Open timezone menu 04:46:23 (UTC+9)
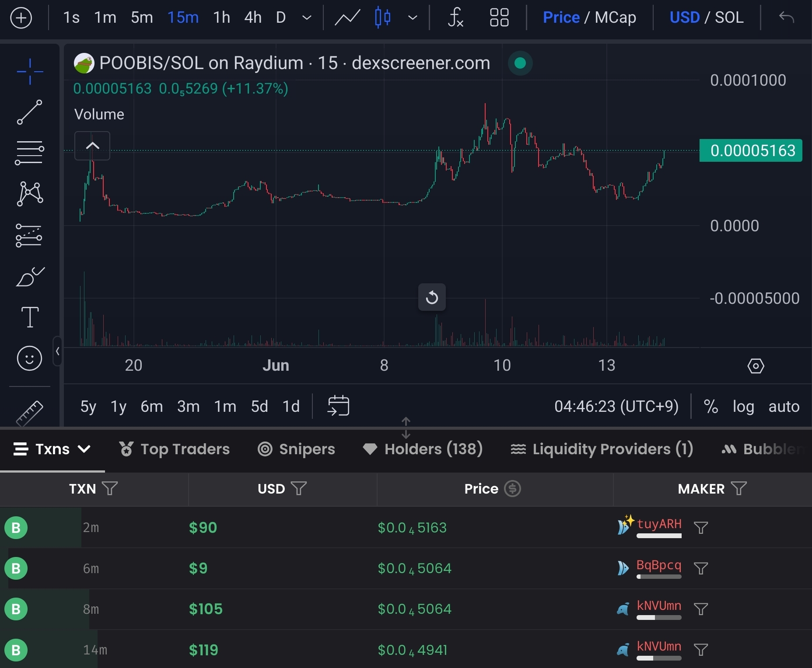The height and width of the screenshot is (668, 812). click(616, 407)
